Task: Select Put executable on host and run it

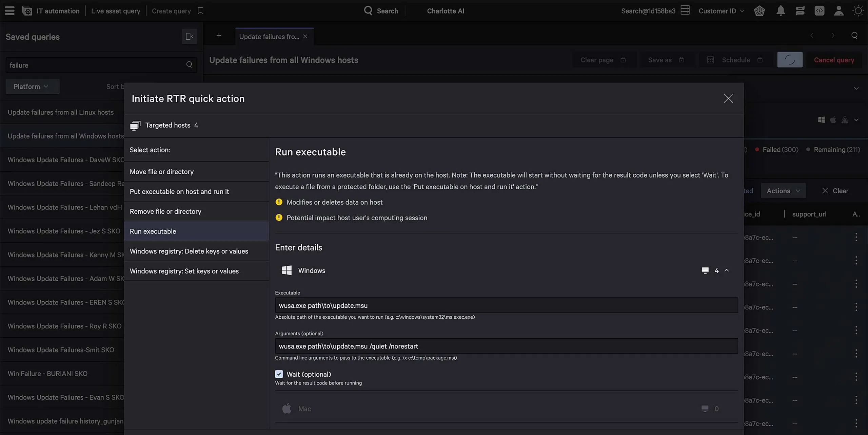Action: click(x=196, y=191)
